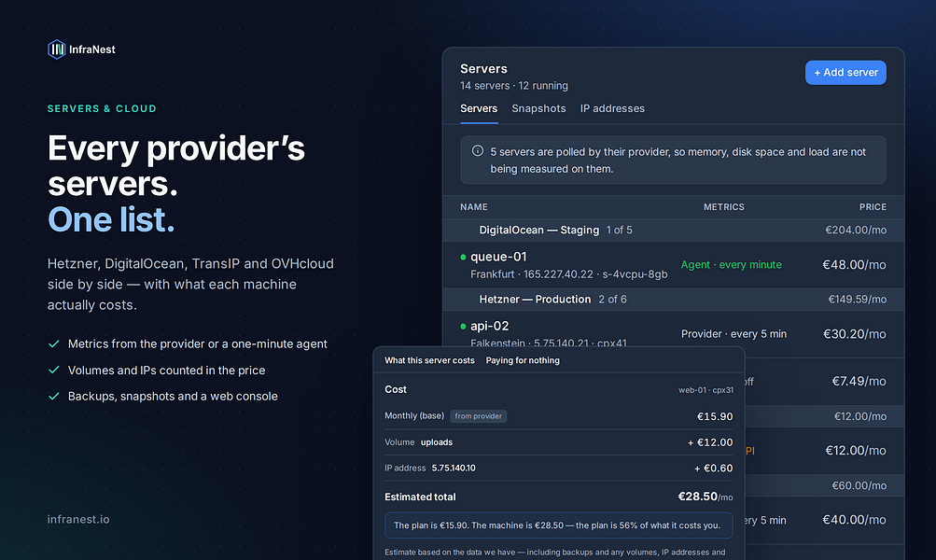The height and width of the screenshot is (560, 936).
Task: Click the uploads volume name
Action: (437, 442)
